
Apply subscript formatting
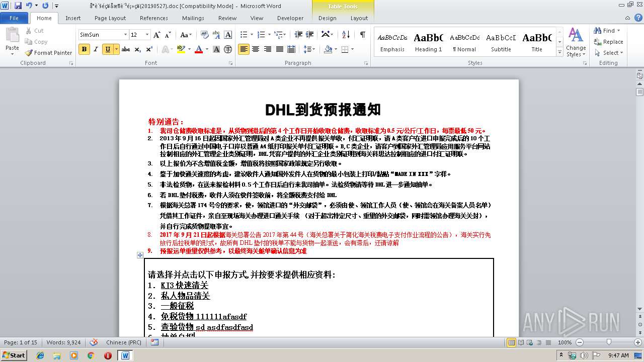coord(137,49)
